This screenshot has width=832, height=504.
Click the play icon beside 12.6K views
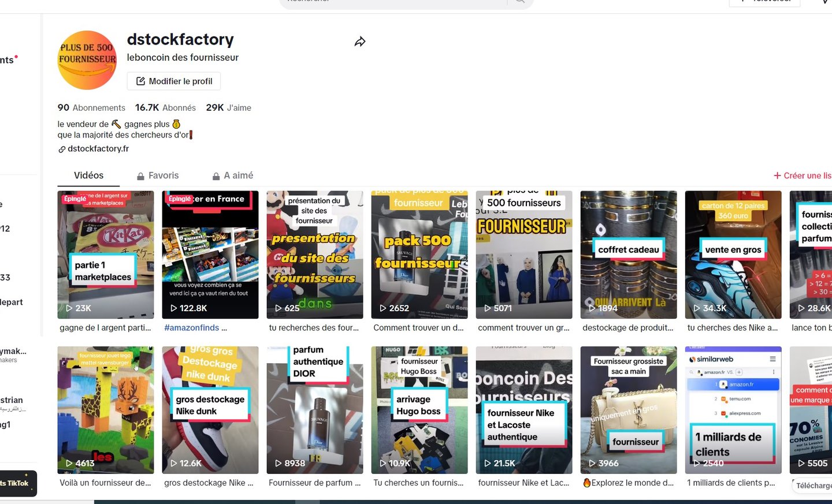pyautogui.click(x=174, y=463)
